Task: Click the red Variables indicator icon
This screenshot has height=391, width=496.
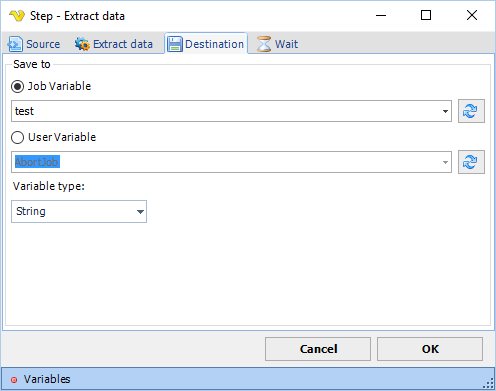Action: 14,380
